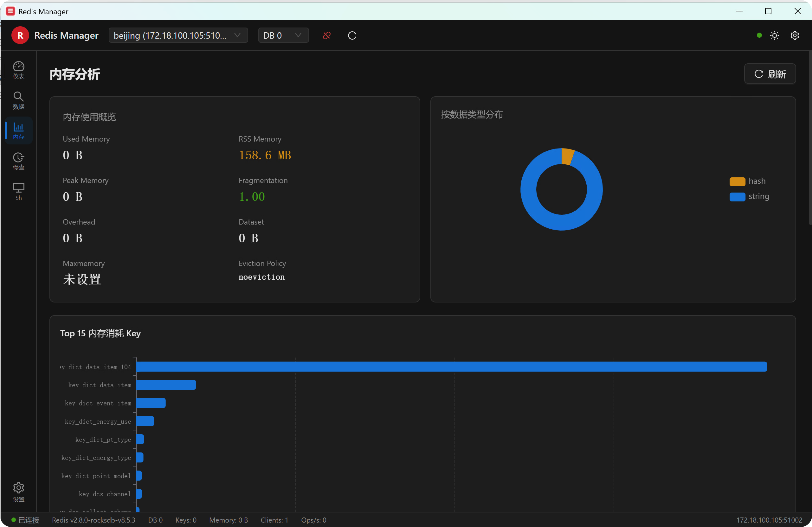Screen dimensions: 812x527
Task: Click the red Redis Manager logo
Action: point(20,35)
